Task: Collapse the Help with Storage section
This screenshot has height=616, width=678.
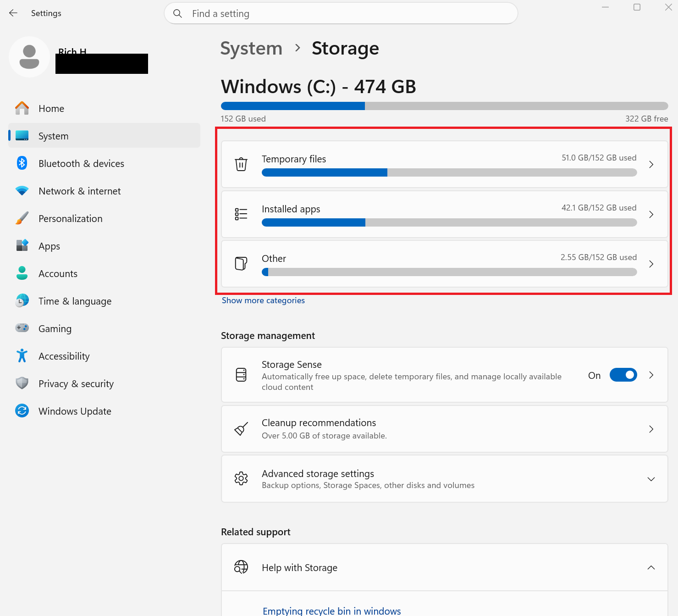Action: [x=651, y=567]
